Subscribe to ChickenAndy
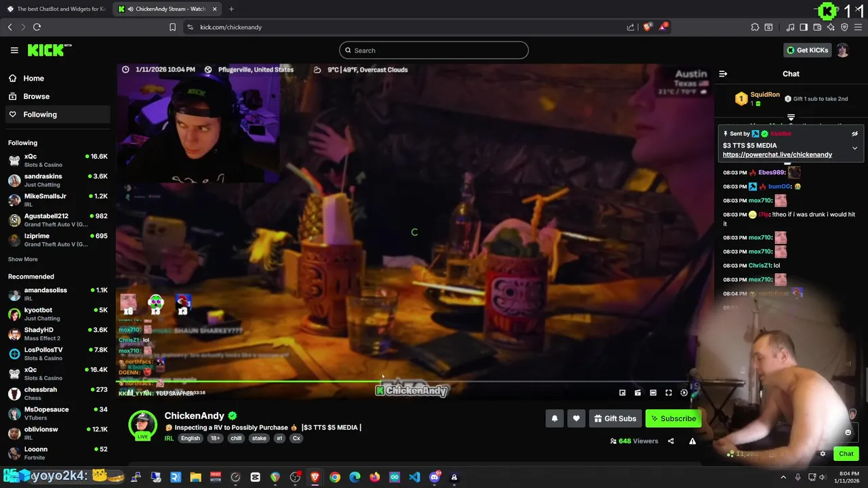The width and height of the screenshot is (868, 488). 673,419
